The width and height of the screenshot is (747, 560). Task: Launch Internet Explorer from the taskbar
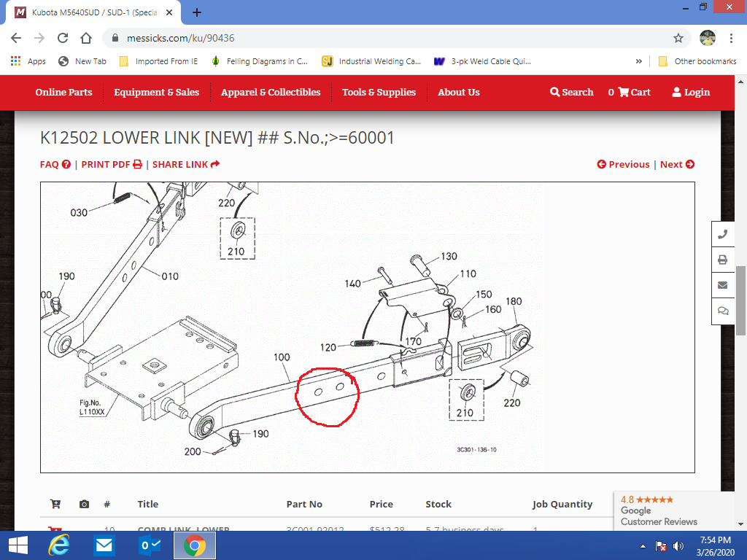coord(58,545)
